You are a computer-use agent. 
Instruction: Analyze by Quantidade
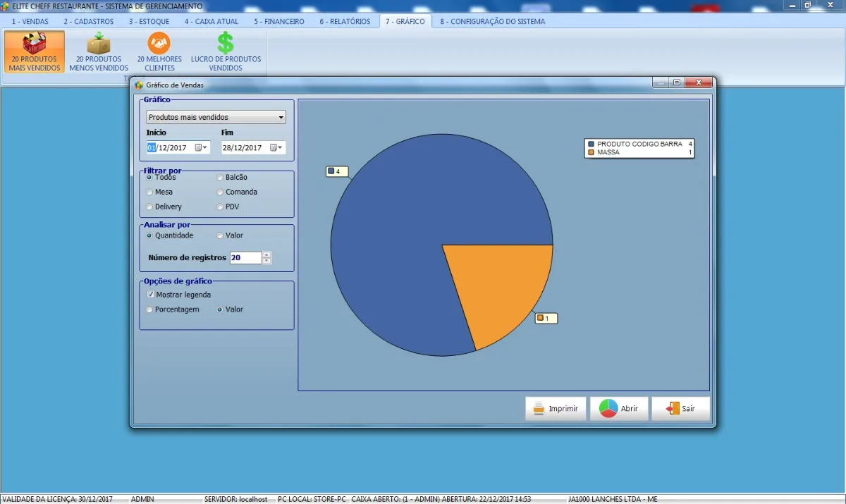coord(169,235)
